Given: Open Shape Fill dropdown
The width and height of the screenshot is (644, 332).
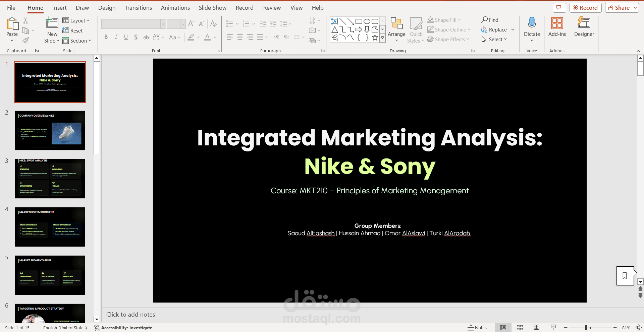Looking at the screenshot, I should coord(444,20).
